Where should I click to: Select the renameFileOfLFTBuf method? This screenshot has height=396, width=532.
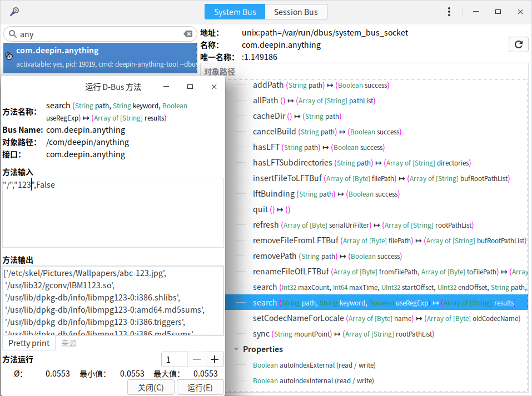click(x=390, y=272)
